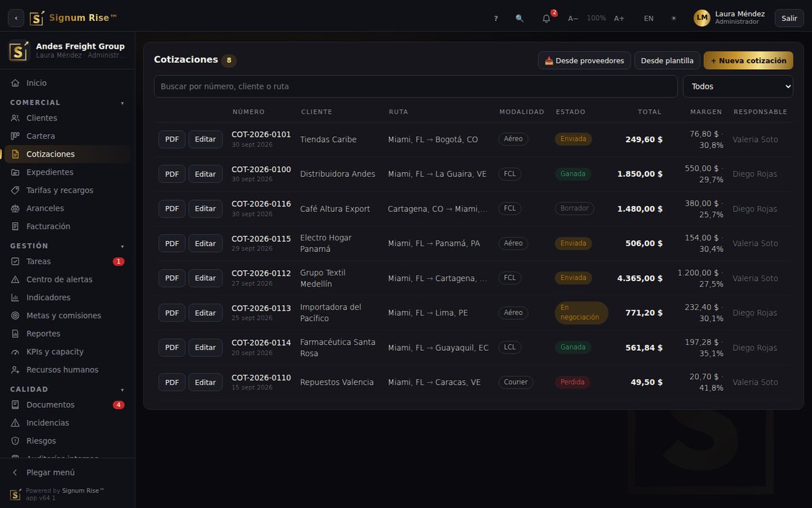Screen dimensions: 812x508
Task: Click the Borrador status badge
Action: pos(574,209)
